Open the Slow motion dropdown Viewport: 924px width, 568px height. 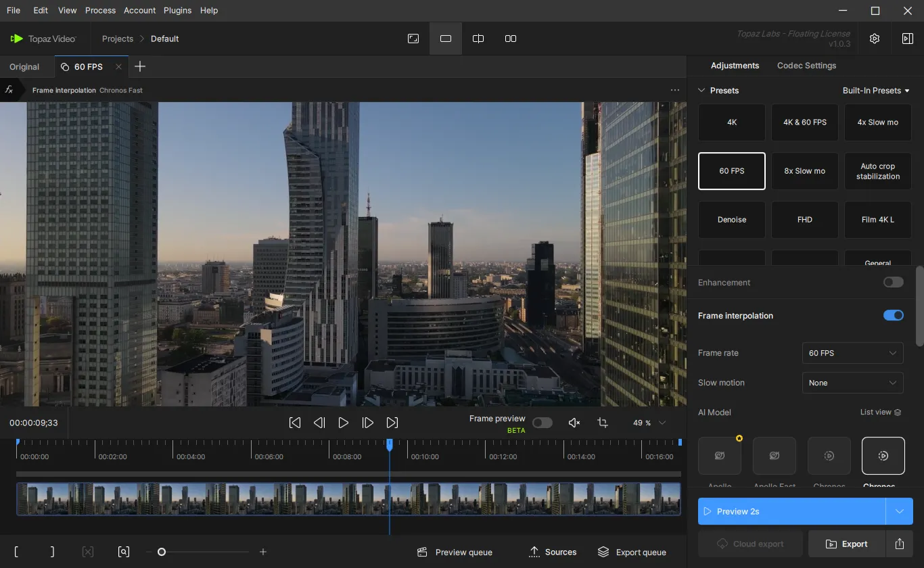(x=852, y=383)
